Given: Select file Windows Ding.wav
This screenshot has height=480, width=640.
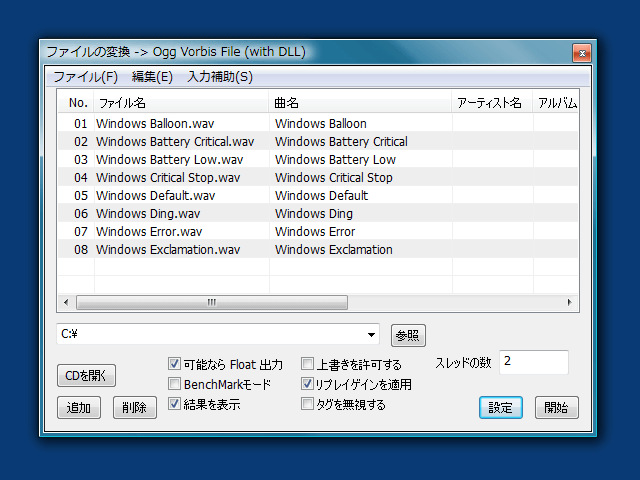Looking at the screenshot, I should click(148, 213).
